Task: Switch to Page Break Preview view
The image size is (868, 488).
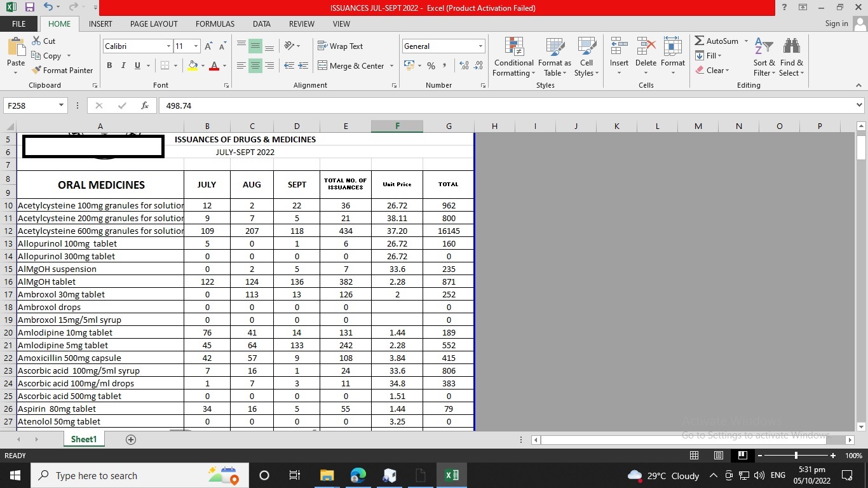Action: [742, 456]
